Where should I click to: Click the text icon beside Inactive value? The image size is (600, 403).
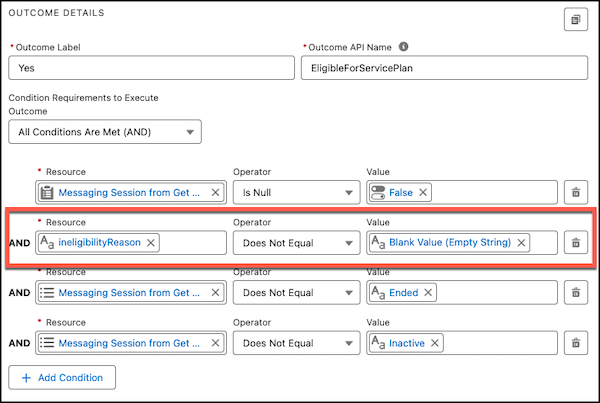click(378, 343)
